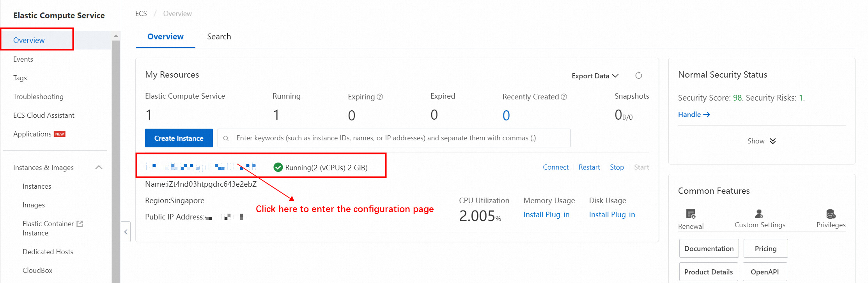Click the help icon next to Expiring
The image size is (868, 283).
point(380,97)
